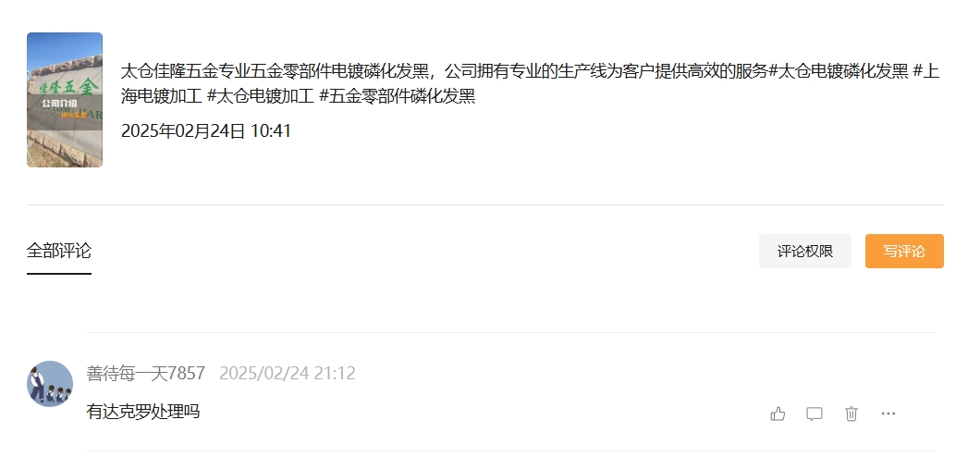
Task: Like the comment with thumbs-up icon
Action: (778, 414)
